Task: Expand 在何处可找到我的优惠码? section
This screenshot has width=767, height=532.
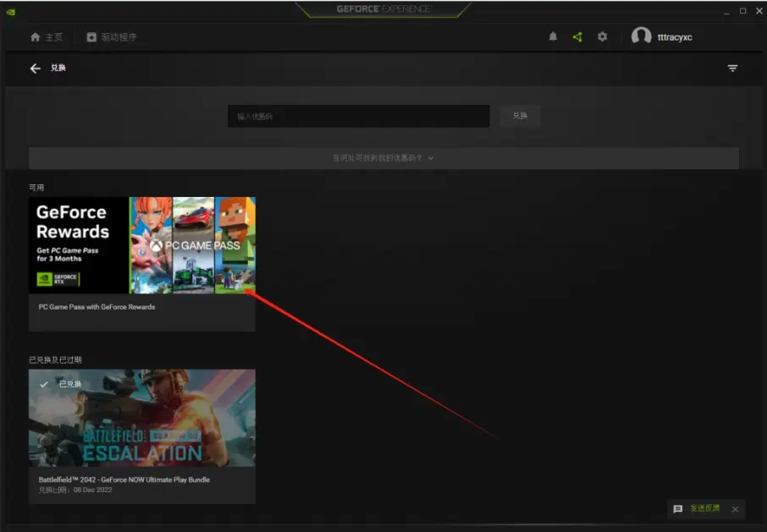Action: pyautogui.click(x=383, y=158)
